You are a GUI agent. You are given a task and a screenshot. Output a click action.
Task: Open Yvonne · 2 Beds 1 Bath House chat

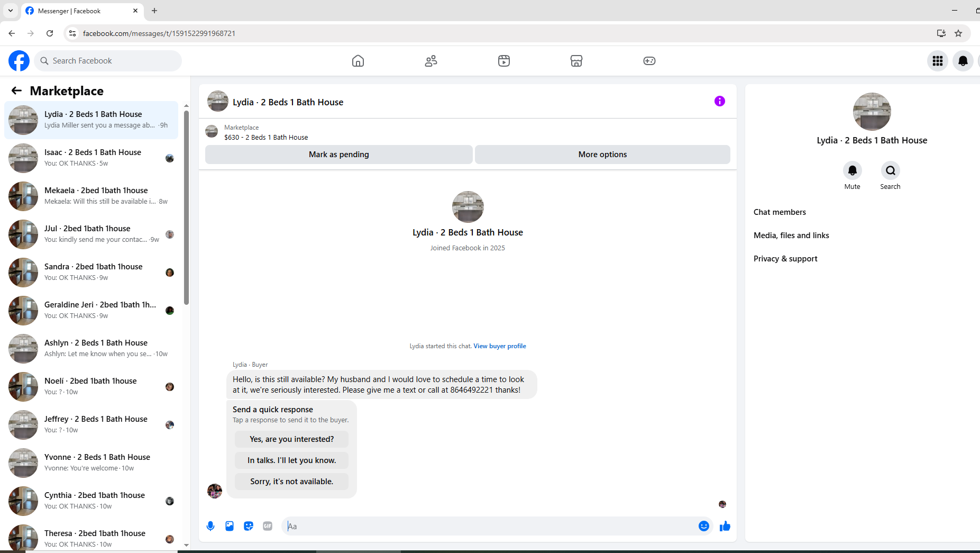[x=91, y=463]
